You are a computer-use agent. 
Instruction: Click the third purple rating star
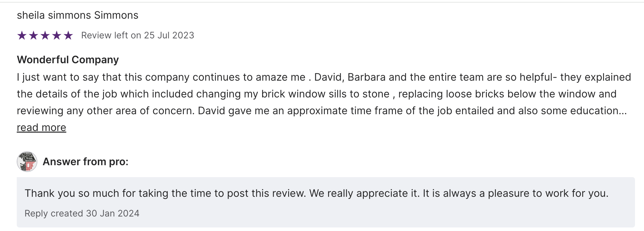[x=45, y=35]
